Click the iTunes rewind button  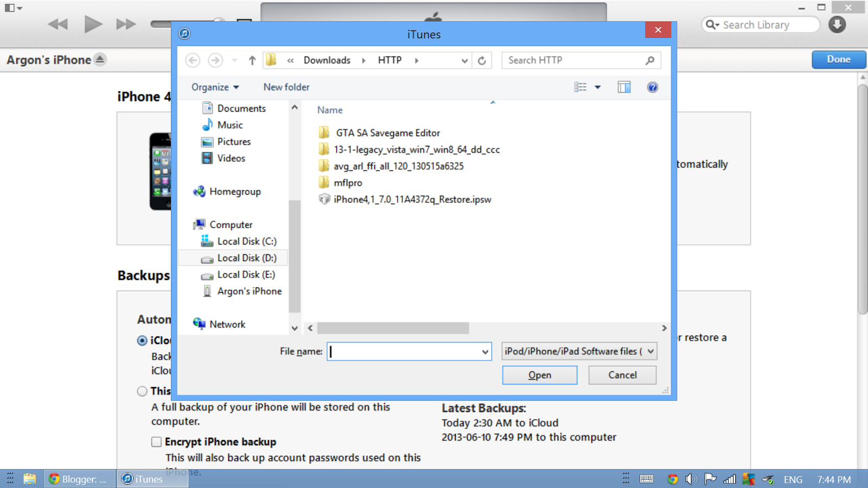tap(58, 24)
